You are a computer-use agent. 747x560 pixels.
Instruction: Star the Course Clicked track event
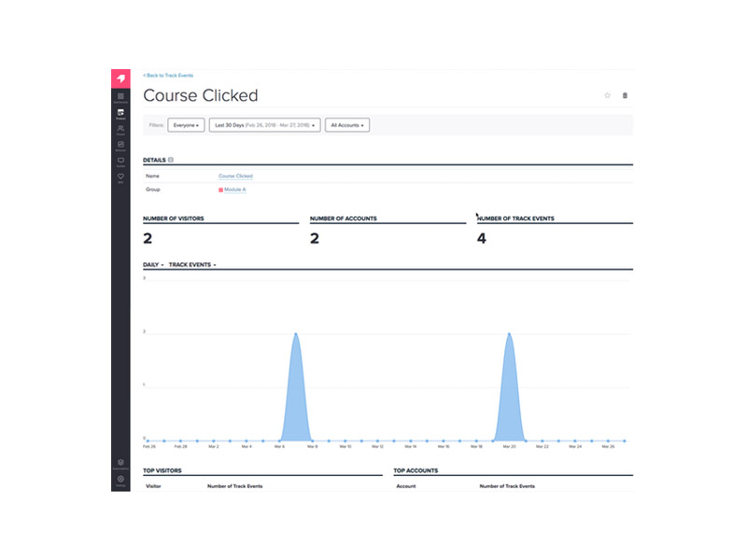pyautogui.click(x=607, y=95)
